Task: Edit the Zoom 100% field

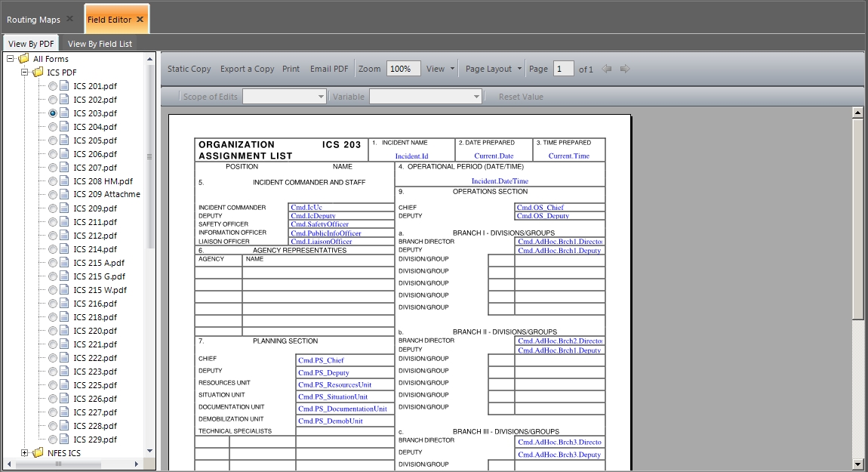Action: coord(403,69)
